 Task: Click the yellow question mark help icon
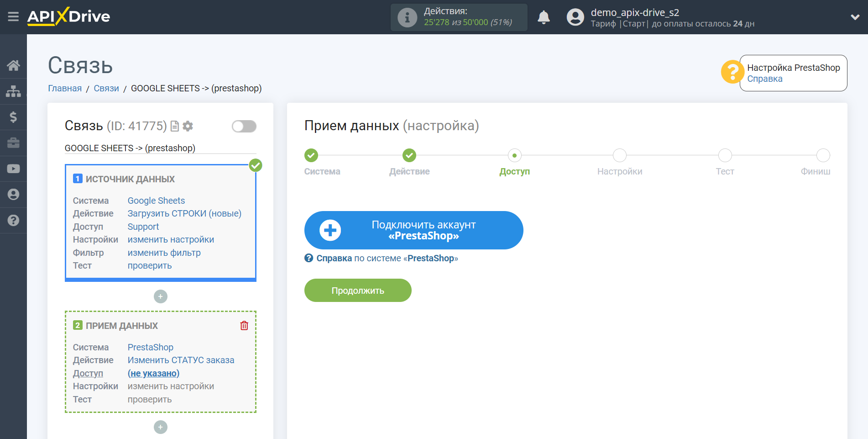pyautogui.click(x=732, y=72)
